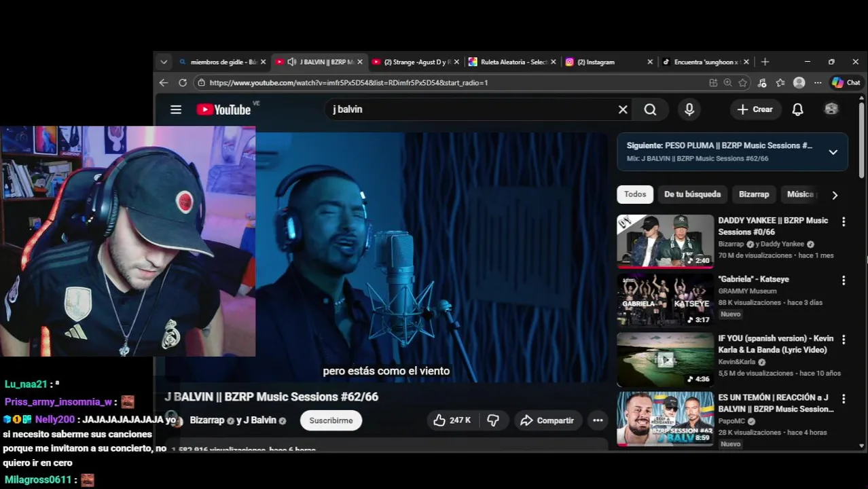Screen dimensions: 868x489
Task: Select the 'Todos' filter chip
Action: click(x=635, y=194)
